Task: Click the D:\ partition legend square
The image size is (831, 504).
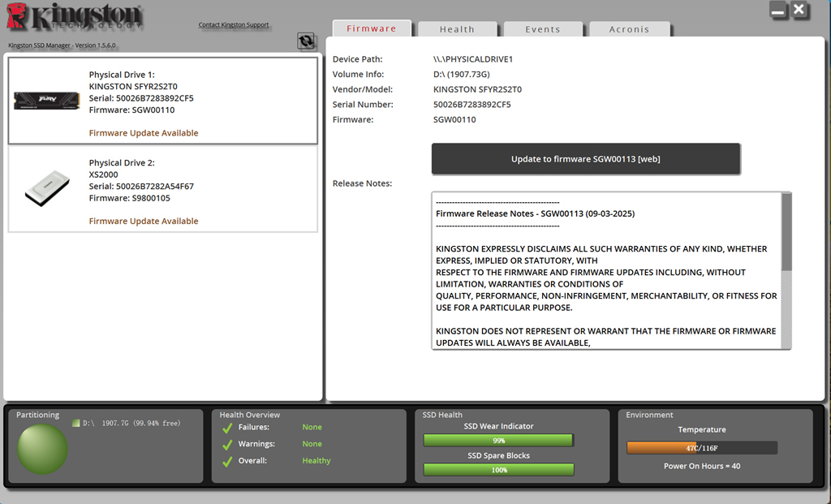Action: 75,423
